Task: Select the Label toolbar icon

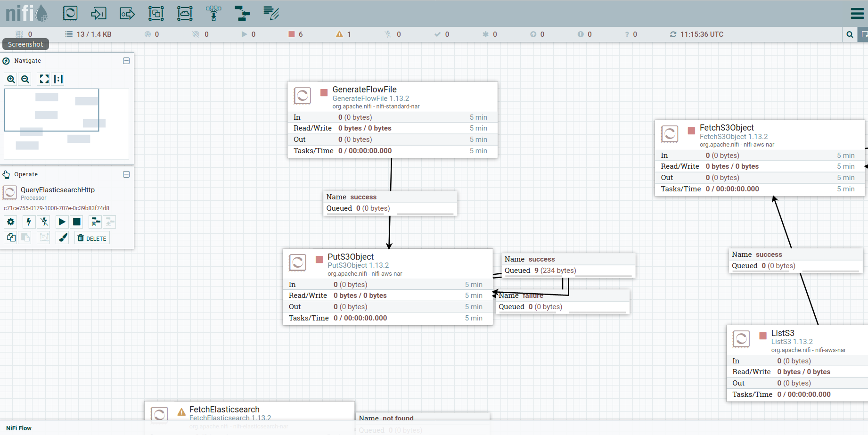Action: 271,13
